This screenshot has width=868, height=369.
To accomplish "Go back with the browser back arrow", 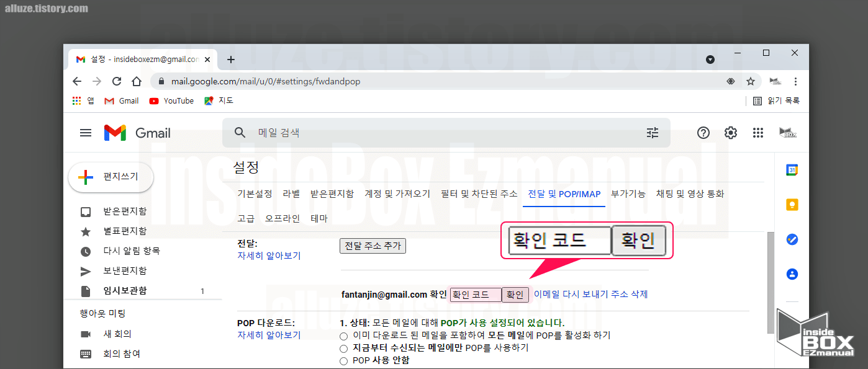I will click(77, 81).
